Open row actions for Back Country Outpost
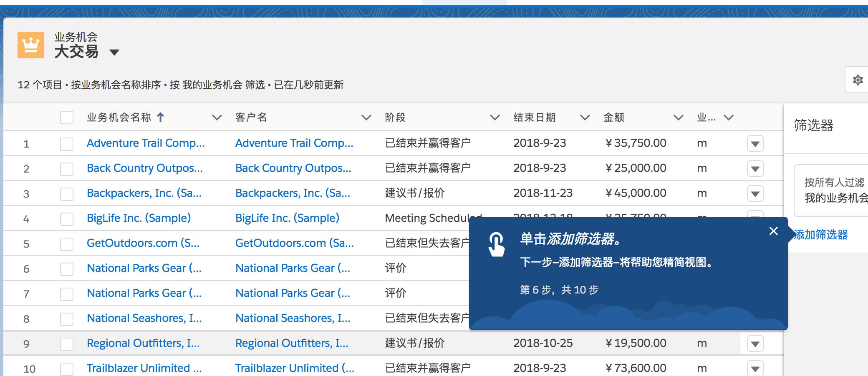The width and height of the screenshot is (868, 376). [755, 169]
